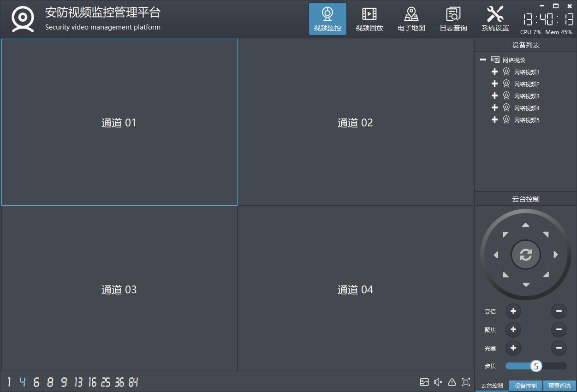Increase zoom with 变倍 plus button
The height and width of the screenshot is (392, 577).
pyautogui.click(x=513, y=311)
